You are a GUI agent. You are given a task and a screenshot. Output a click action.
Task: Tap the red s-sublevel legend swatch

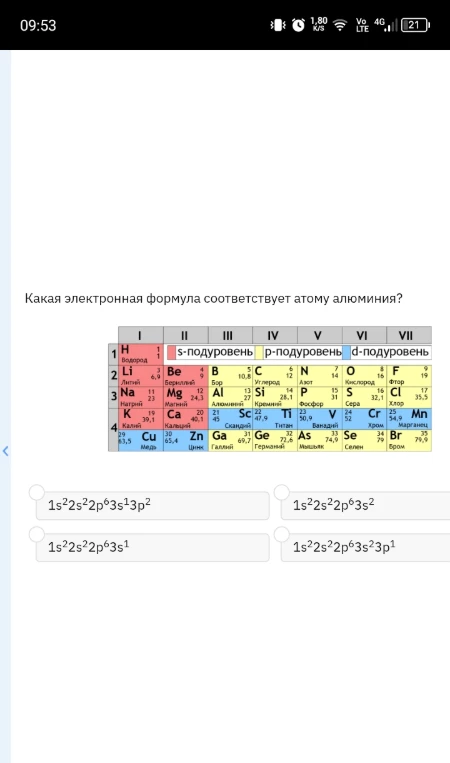171,352
